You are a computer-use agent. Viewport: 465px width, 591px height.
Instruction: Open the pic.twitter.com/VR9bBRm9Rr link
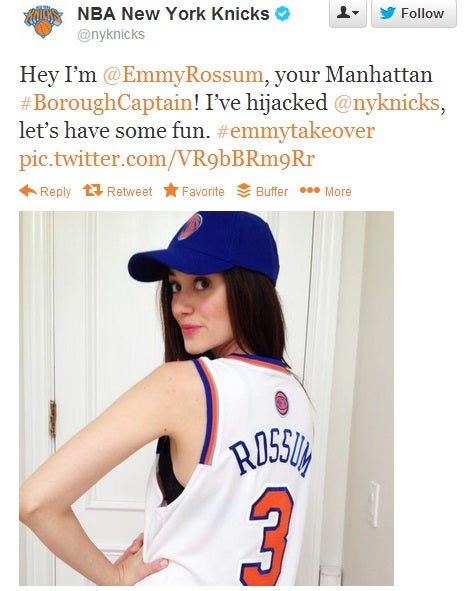coord(167,159)
